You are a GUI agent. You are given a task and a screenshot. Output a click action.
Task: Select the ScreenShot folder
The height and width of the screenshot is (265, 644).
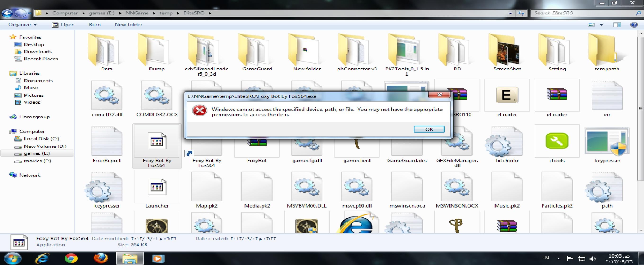pyautogui.click(x=507, y=53)
